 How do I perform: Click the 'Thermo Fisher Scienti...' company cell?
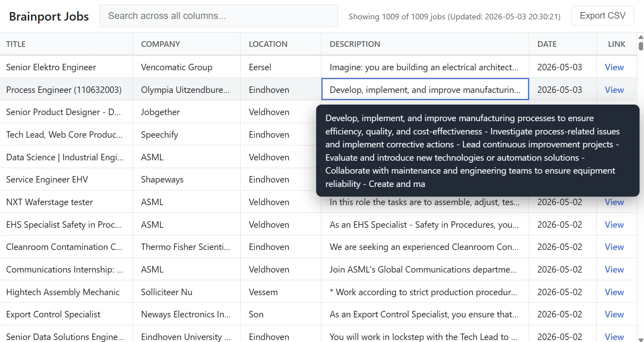tap(186, 247)
